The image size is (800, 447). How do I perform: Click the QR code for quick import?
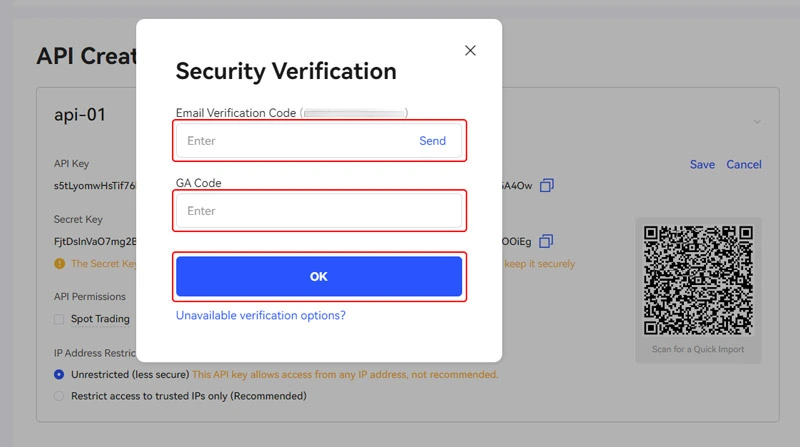click(x=698, y=280)
